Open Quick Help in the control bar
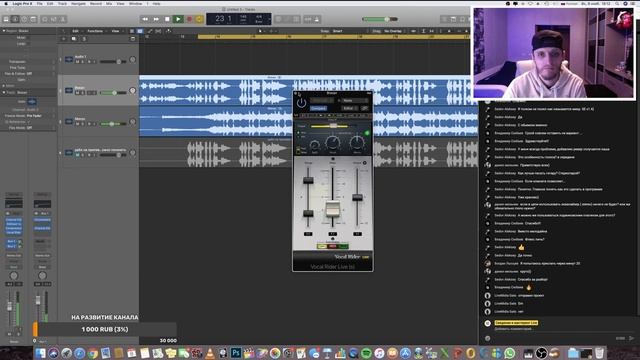This screenshot has height=360, width=640. pyautogui.click(x=24, y=19)
